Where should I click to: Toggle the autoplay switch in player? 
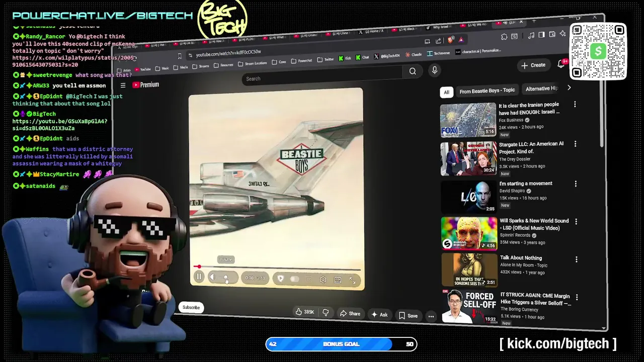[x=295, y=279]
